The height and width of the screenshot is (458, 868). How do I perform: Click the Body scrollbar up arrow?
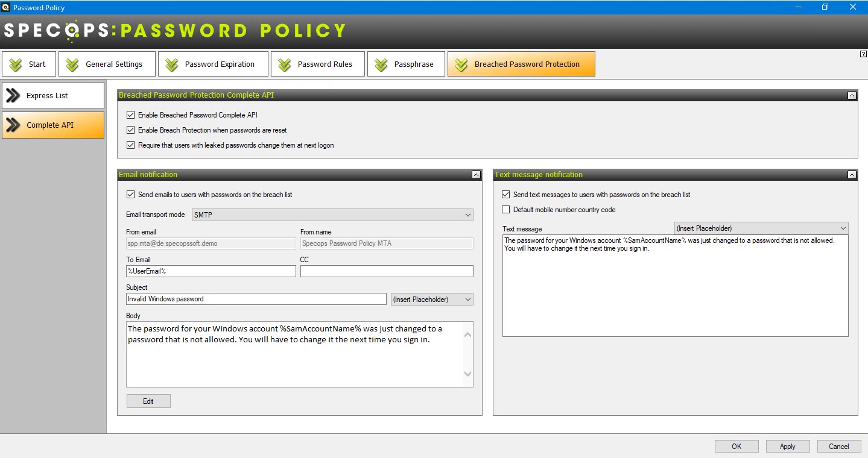pyautogui.click(x=467, y=334)
